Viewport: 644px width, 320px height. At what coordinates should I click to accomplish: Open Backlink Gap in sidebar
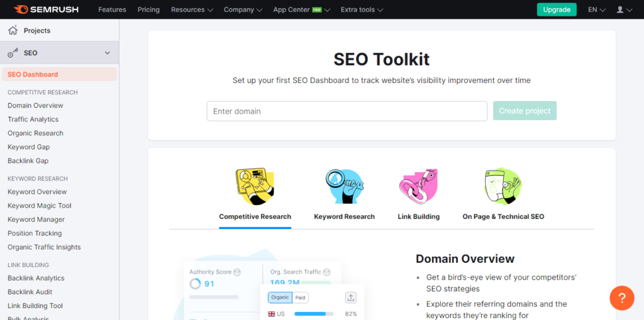[x=28, y=160]
